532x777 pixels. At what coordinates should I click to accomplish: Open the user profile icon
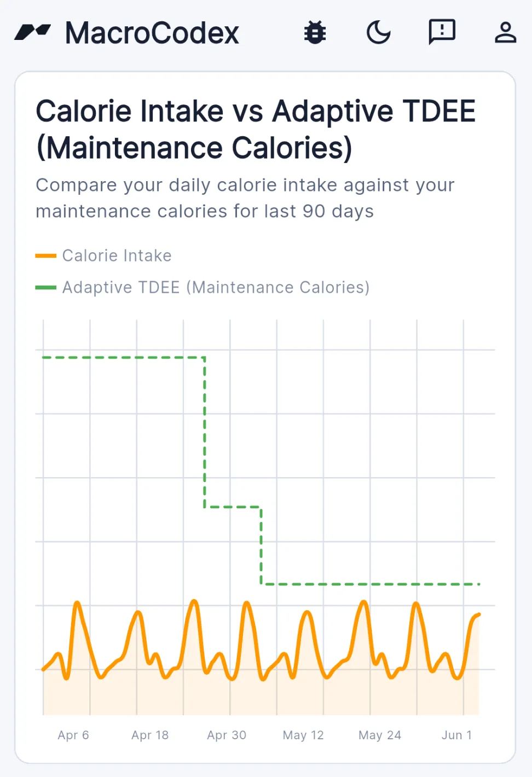coord(505,32)
